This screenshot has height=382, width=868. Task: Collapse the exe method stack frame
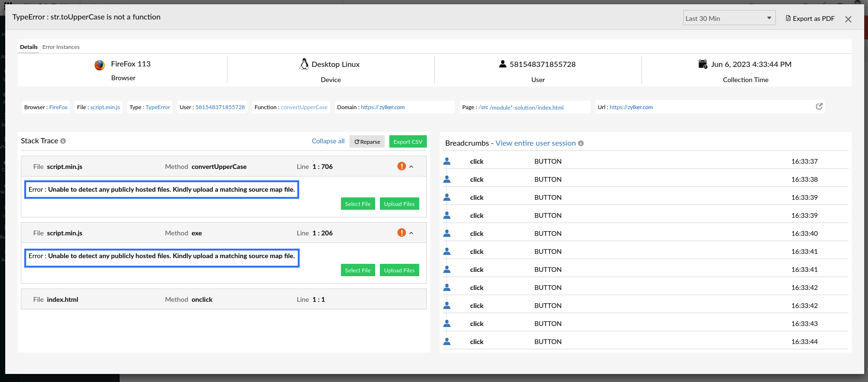pos(411,233)
